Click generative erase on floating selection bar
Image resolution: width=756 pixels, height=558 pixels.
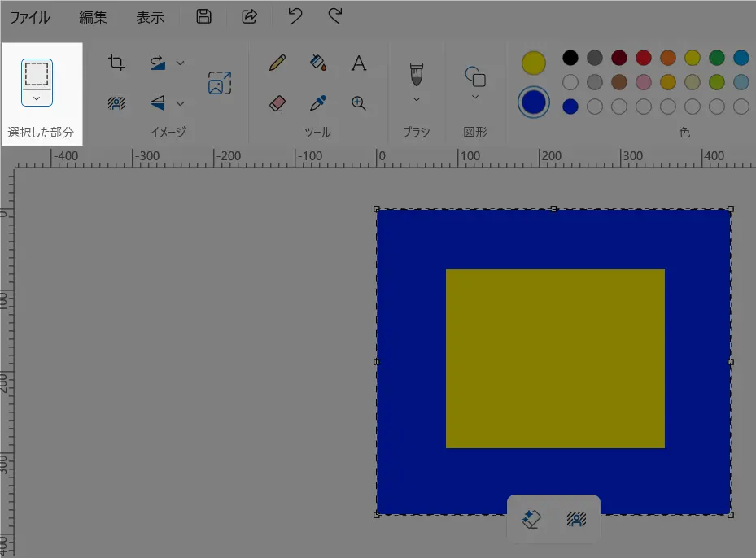(x=531, y=519)
